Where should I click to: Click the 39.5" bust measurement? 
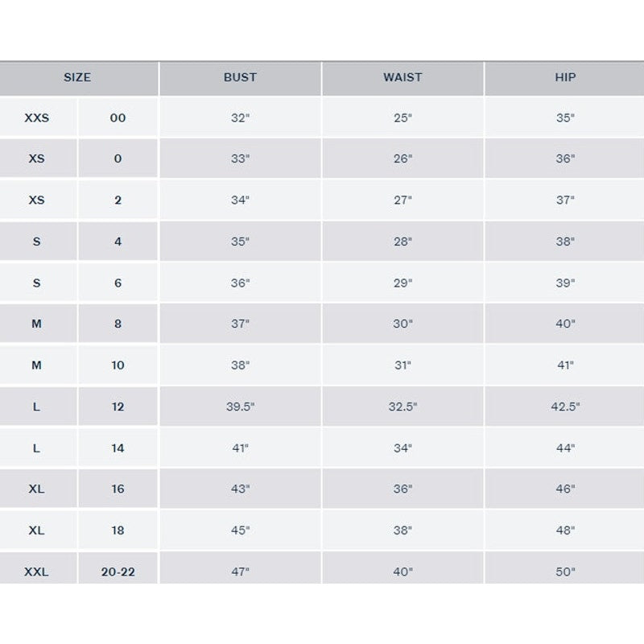(240, 407)
